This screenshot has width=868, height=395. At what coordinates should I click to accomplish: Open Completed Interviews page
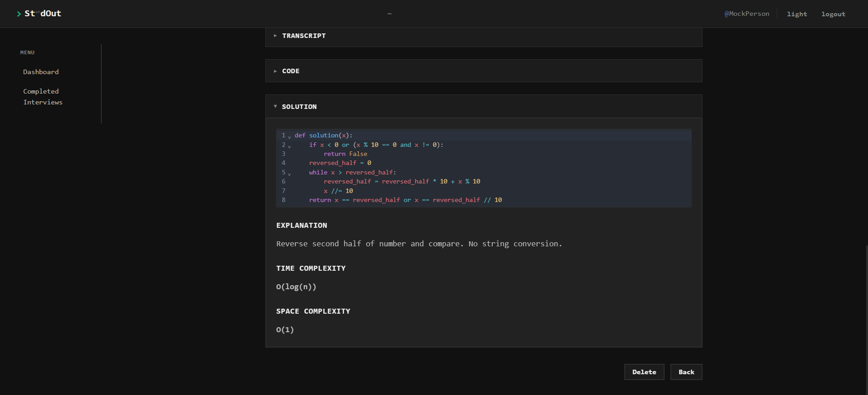pyautogui.click(x=43, y=97)
